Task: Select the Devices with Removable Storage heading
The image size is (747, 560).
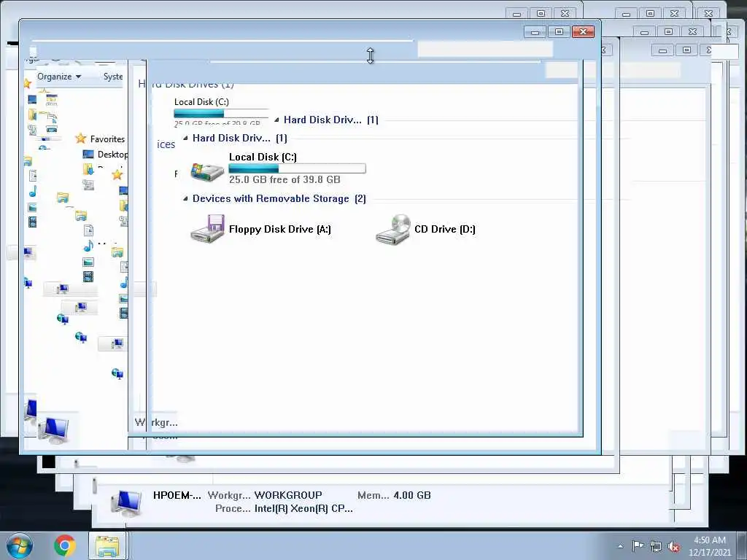Action: (279, 198)
